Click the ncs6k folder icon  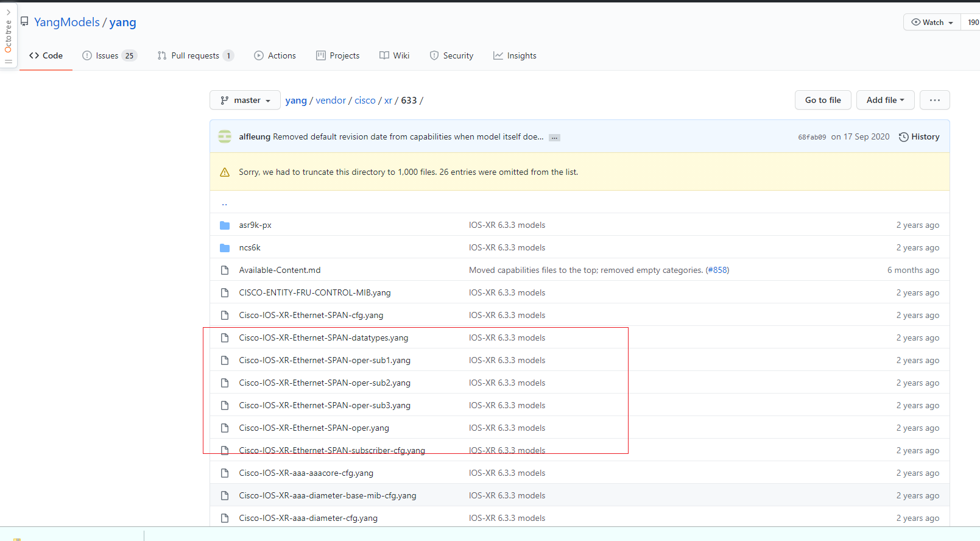[x=225, y=248]
